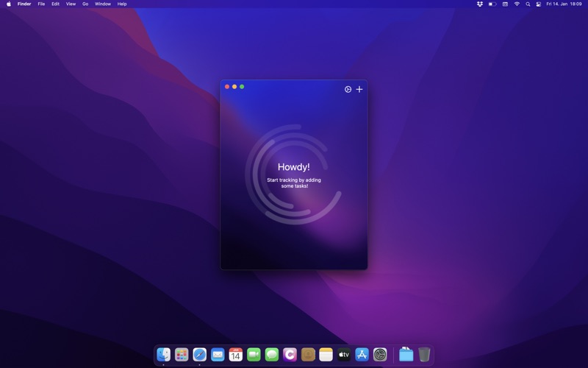Open the Window menu
The height and width of the screenshot is (368, 588).
[x=103, y=4]
